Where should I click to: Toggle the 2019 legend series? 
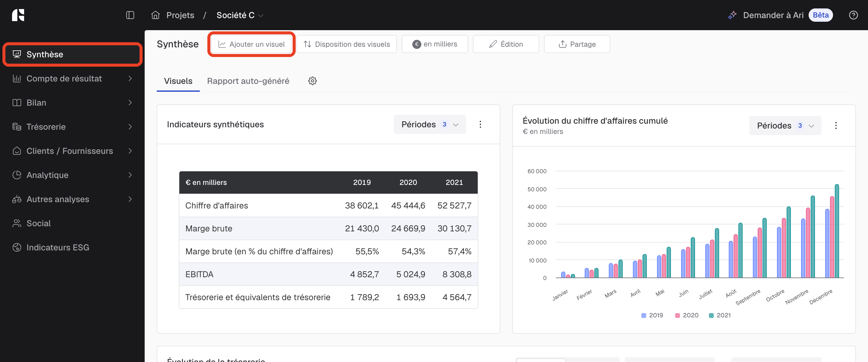tap(652, 315)
